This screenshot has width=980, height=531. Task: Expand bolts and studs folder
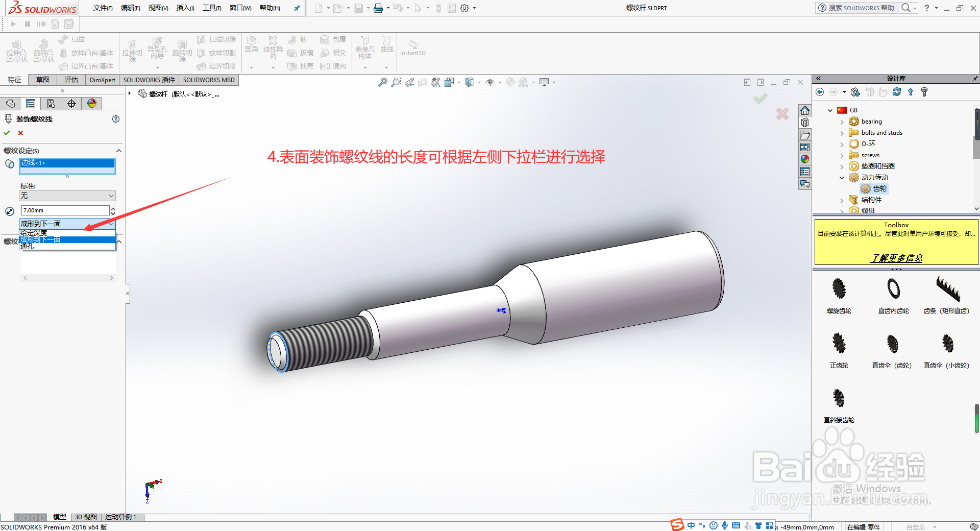[x=842, y=133]
